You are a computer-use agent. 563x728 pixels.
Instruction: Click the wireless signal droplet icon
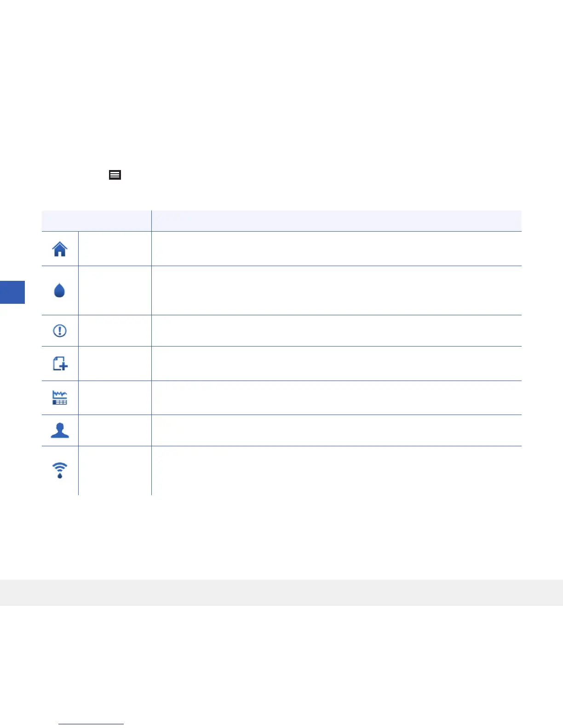click(x=60, y=470)
